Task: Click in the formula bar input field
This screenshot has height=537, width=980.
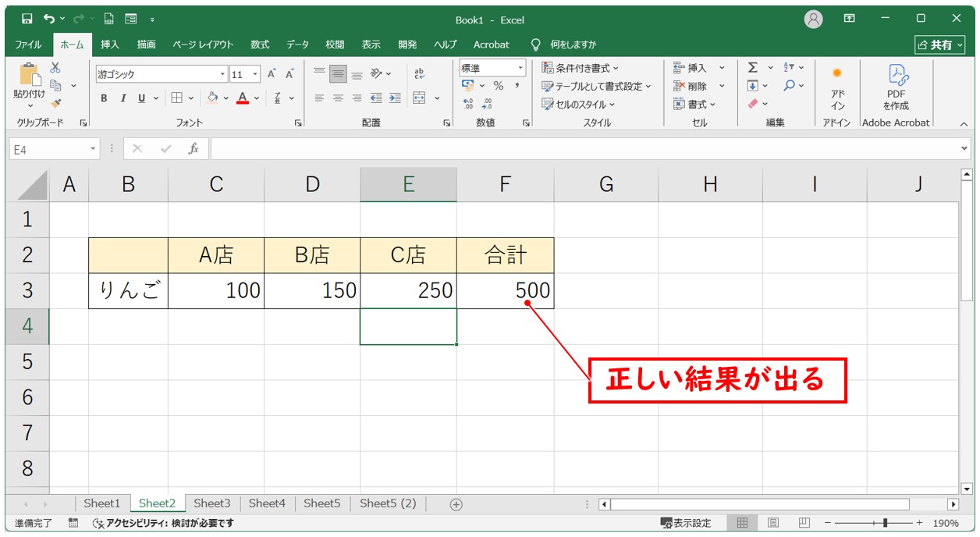Action: pos(585,148)
